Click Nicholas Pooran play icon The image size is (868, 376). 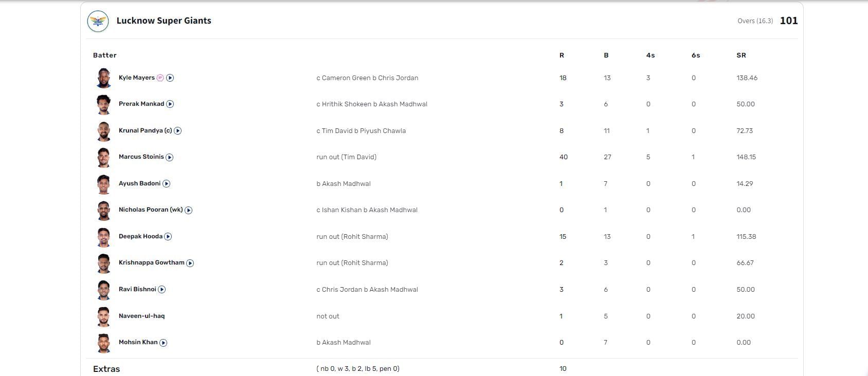click(189, 210)
